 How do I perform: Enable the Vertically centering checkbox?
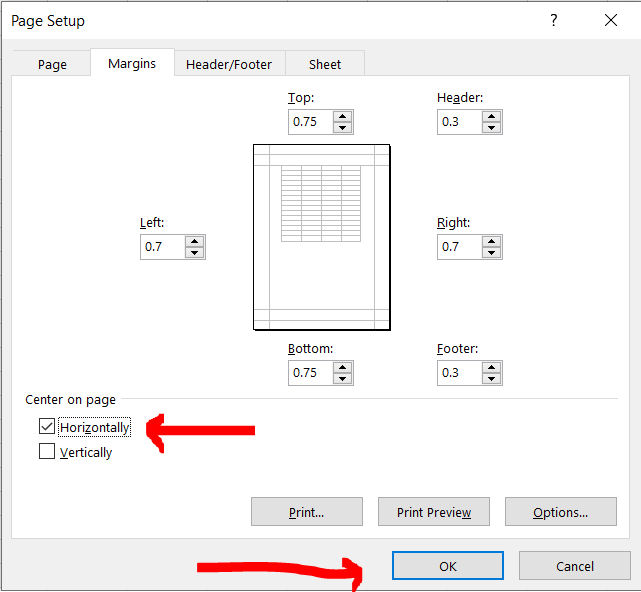click(47, 451)
